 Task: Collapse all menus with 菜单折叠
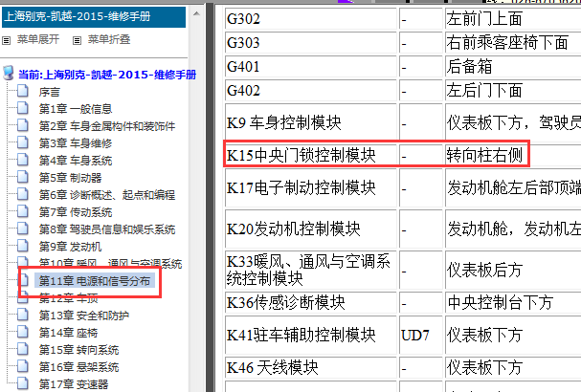(109, 39)
